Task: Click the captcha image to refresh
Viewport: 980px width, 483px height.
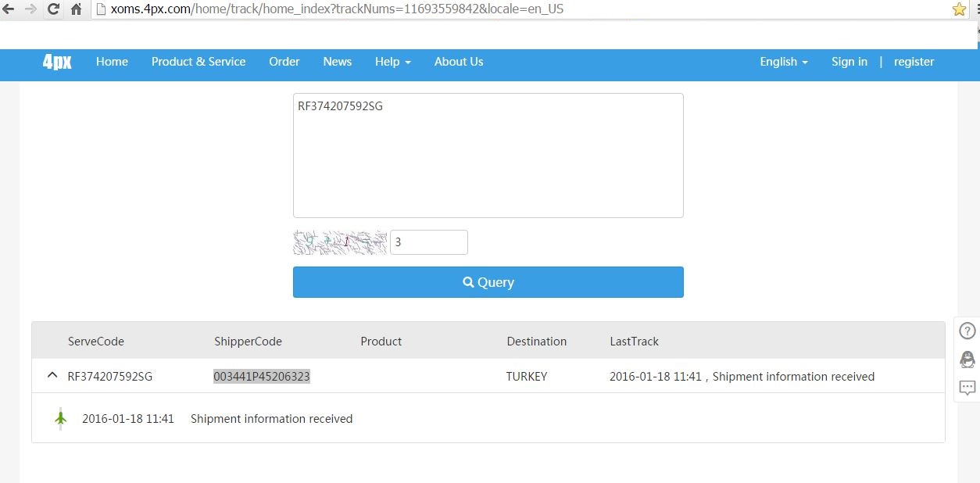Action: (340, 242)
